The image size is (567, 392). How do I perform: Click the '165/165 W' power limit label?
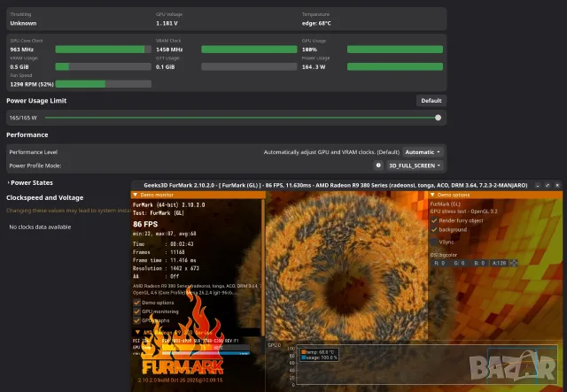[x=23, y=118]
